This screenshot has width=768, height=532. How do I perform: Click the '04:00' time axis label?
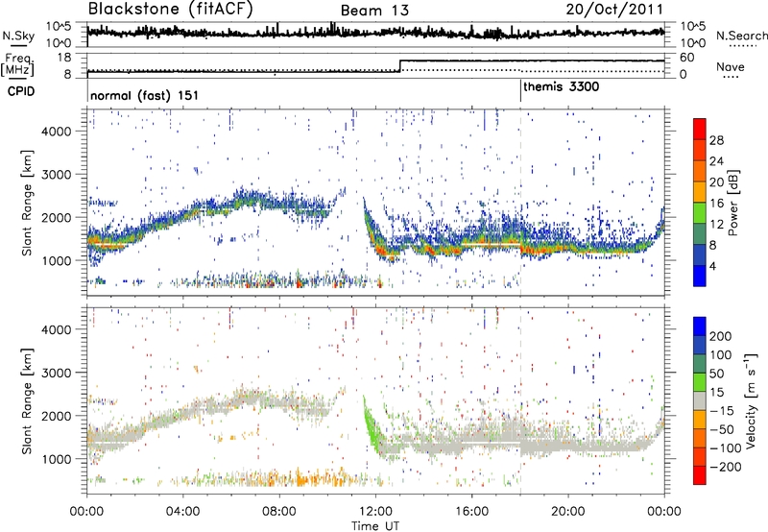(183, 512)
